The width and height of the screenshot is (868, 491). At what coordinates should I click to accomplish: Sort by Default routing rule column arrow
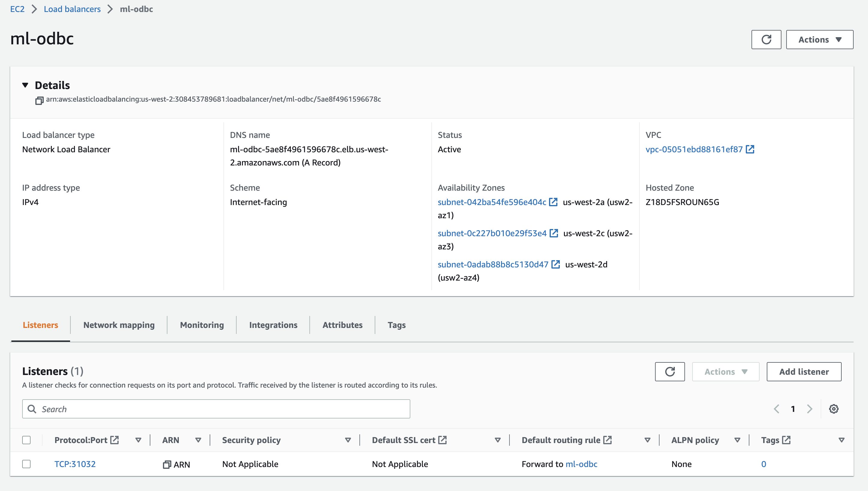(x=647, y=440)
